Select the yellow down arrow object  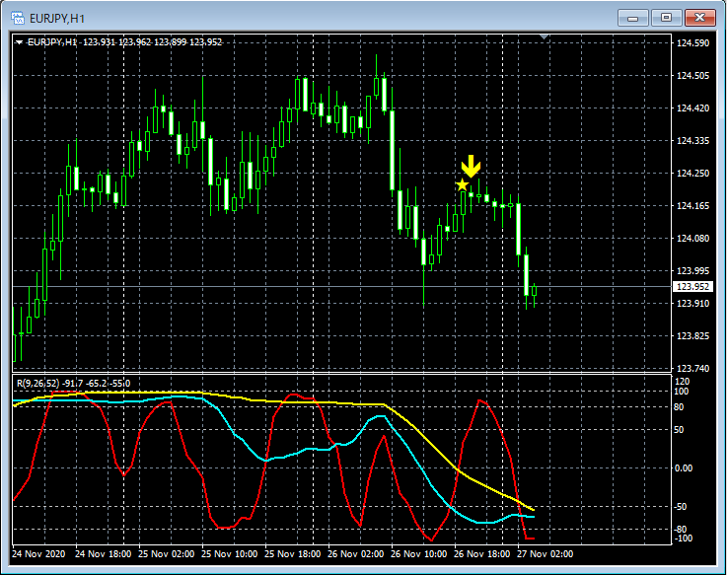point(471,166)
